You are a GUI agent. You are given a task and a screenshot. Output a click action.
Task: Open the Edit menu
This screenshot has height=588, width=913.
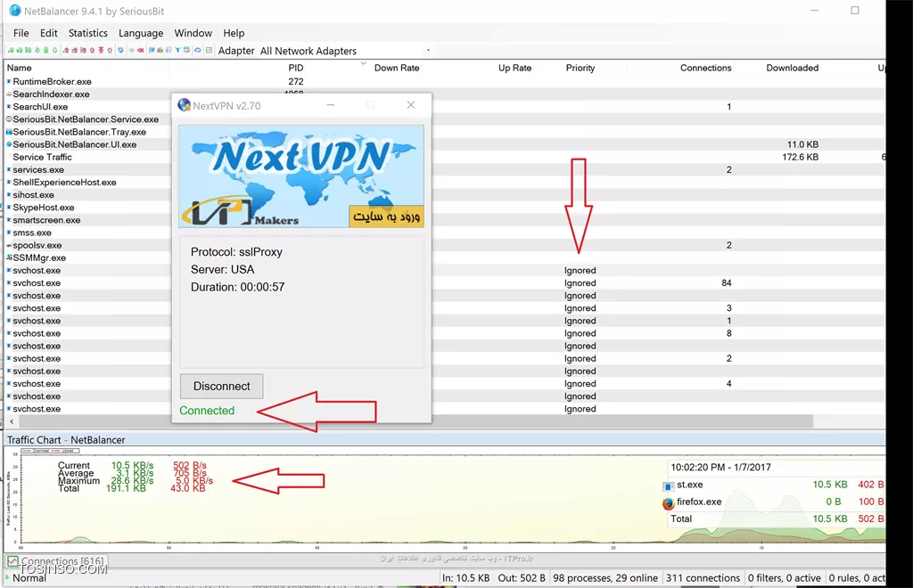pyautogui.click(x=49, y=33)
